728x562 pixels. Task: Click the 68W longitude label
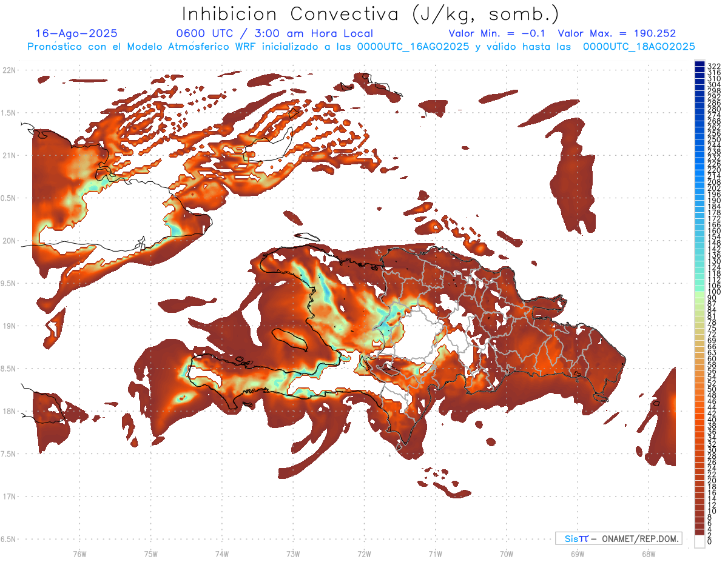point(649,554)
